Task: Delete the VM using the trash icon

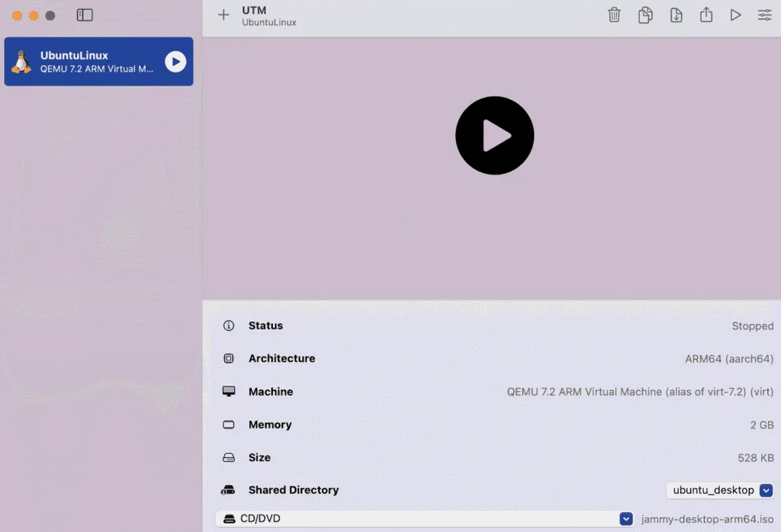Action: (x=614, y=15)
